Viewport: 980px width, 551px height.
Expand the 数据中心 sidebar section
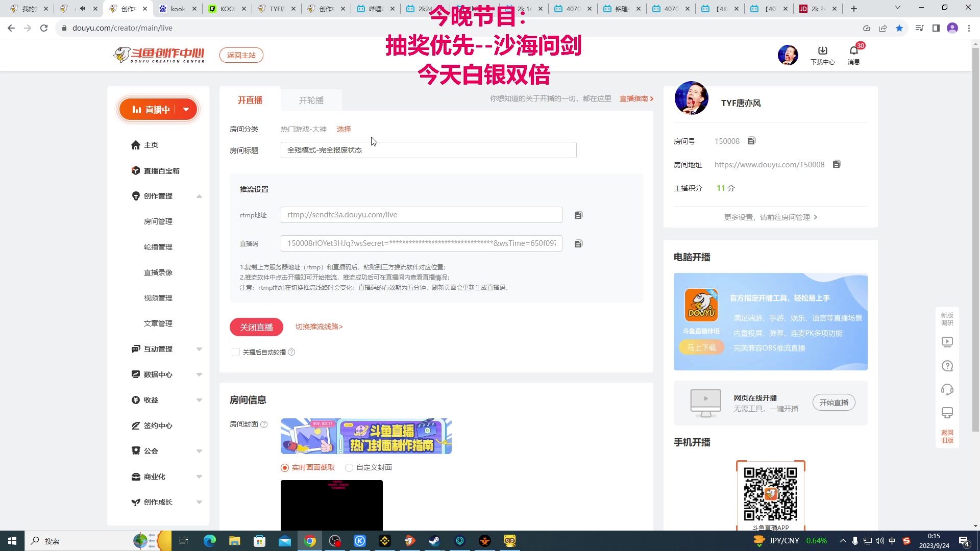[x=199, y=374]
